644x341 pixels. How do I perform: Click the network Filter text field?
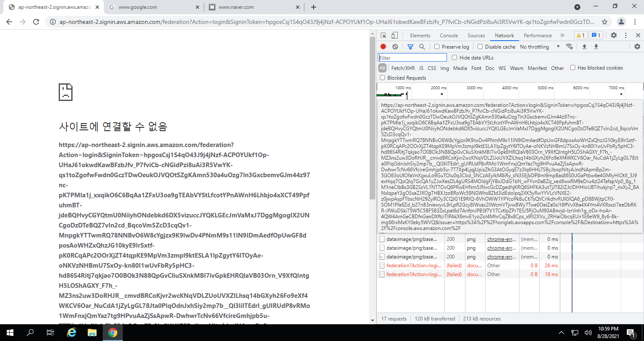413,58
